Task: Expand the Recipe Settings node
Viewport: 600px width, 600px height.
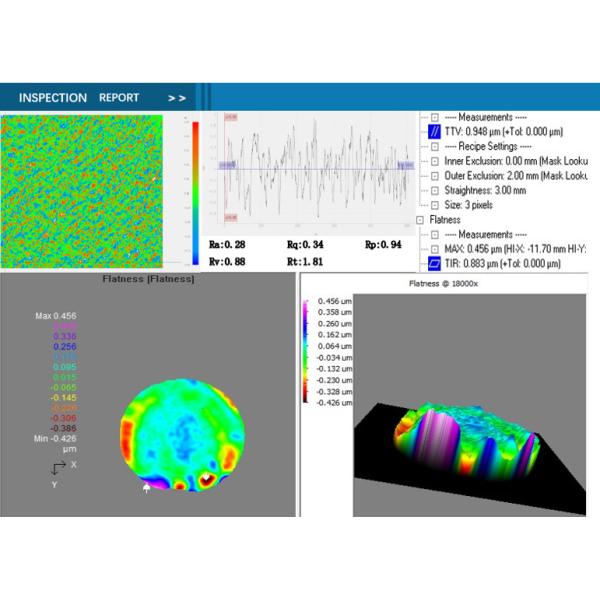Action: [x=434, y=145]
